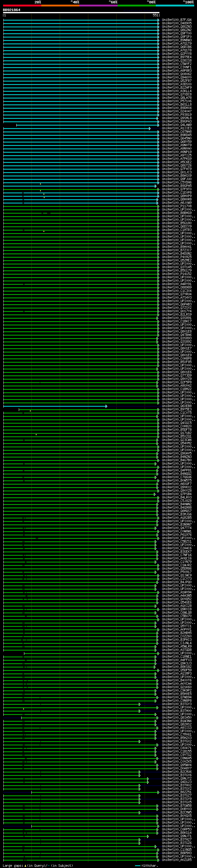Image resolution: width=197 pixels, height=868 pixels.
Task: Click sequence label UniRef100_C7QGU6
Action: [x=177, y=478]
